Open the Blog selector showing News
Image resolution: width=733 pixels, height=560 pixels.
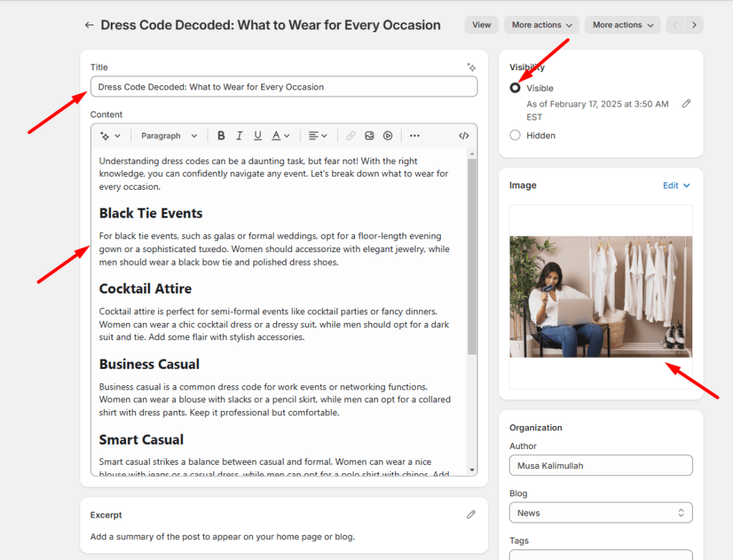pos(601,513)
